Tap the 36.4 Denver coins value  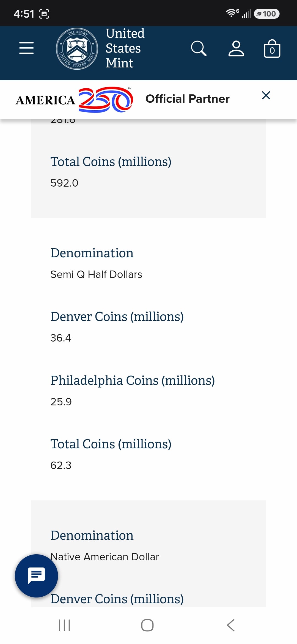[x=61, y=338]
